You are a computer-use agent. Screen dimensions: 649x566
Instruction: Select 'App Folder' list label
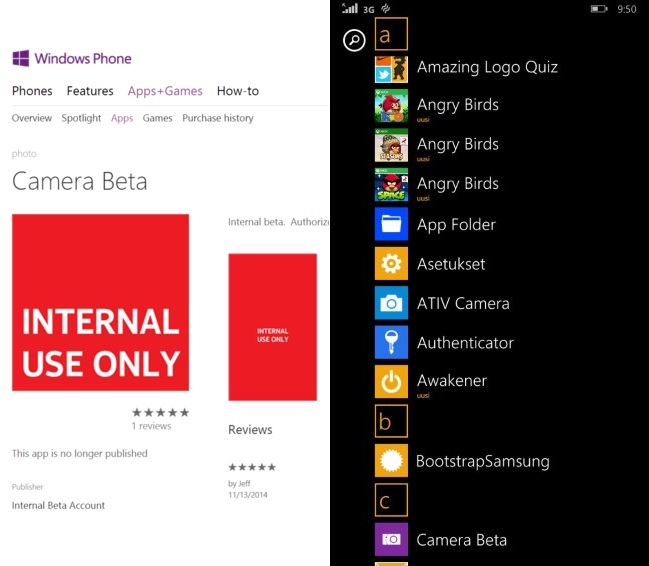[456, 224]
